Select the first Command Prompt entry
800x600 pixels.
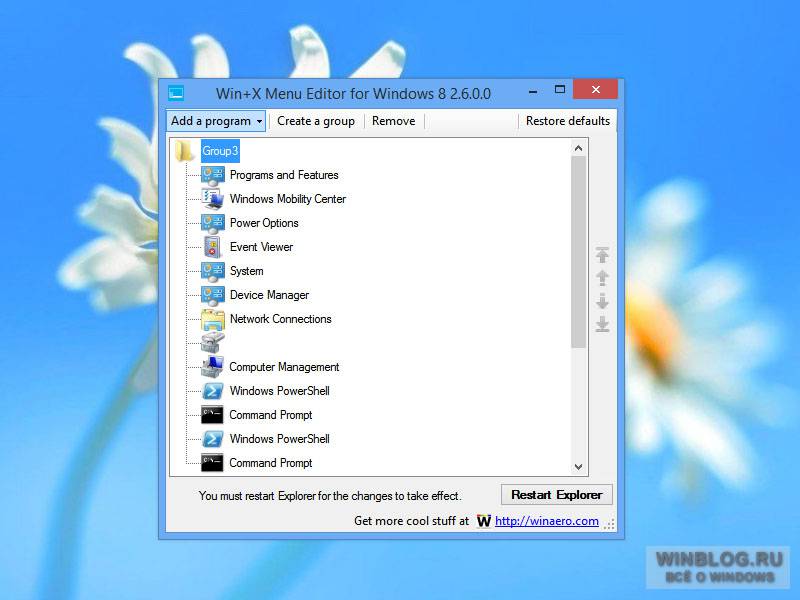[x=270, y=415]
